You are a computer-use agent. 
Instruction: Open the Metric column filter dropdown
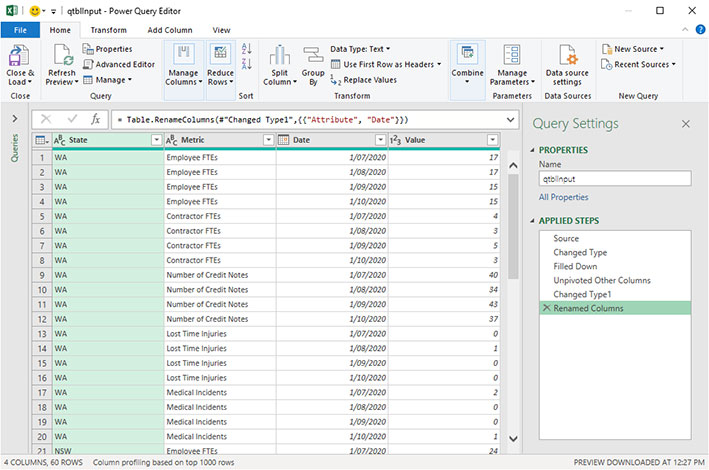[x=269, y=140]
